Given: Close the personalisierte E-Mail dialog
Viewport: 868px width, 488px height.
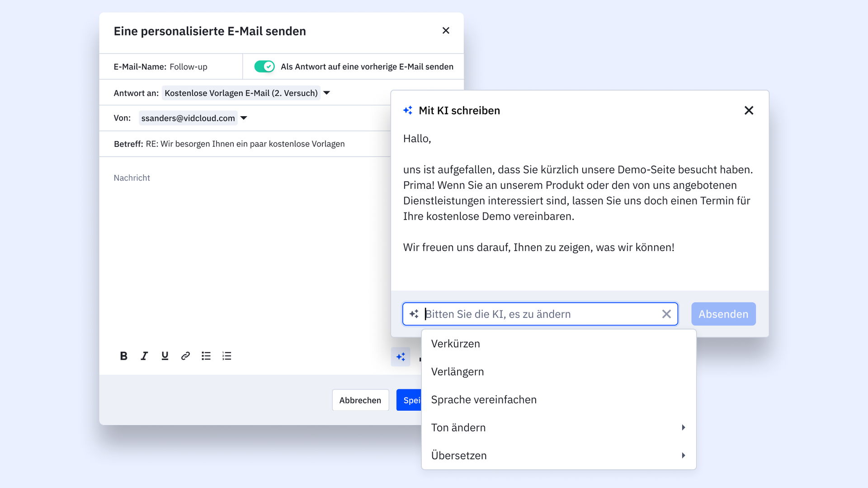Looking at the screenshot, I should pyautogui.click(x=446, y=31).
